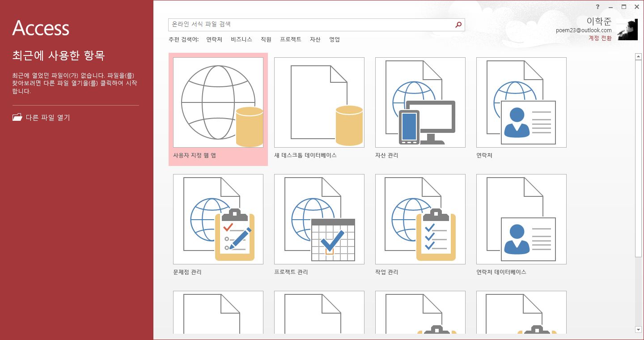Choose the 프로젝트 관리 template icon
644x340 pixels.
tap(319, 219)
